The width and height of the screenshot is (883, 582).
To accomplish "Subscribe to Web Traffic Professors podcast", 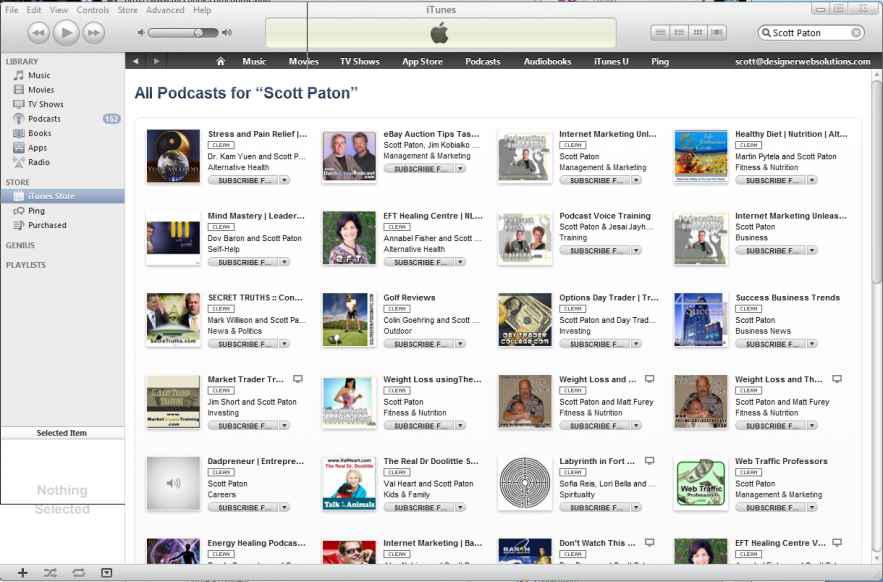I will pos(768,507).
